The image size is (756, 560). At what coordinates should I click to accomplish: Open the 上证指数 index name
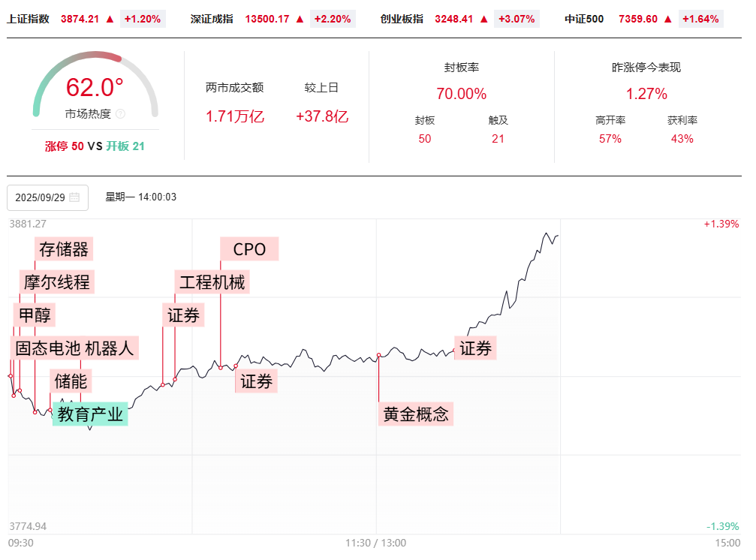tap(28, 19)
